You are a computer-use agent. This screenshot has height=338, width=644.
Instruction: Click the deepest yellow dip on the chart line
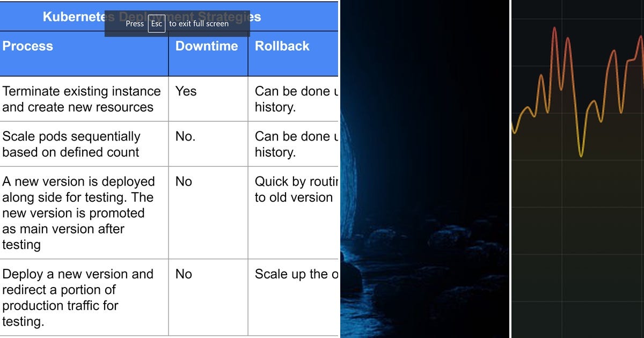pos(581,156)
